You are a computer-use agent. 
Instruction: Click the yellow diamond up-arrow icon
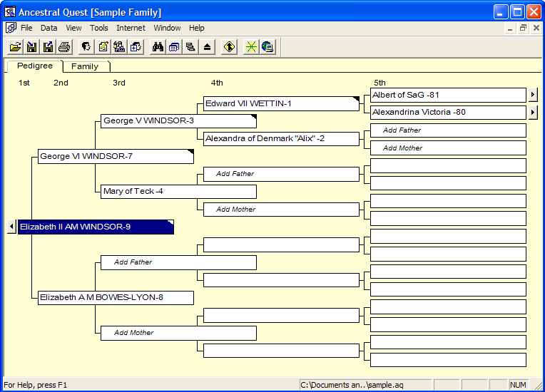(x=229, y=47)
